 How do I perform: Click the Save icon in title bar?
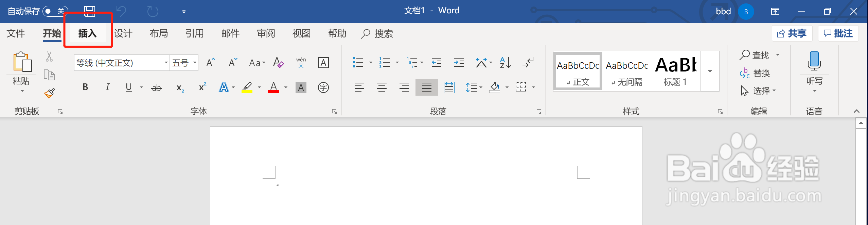pos(90,11)
